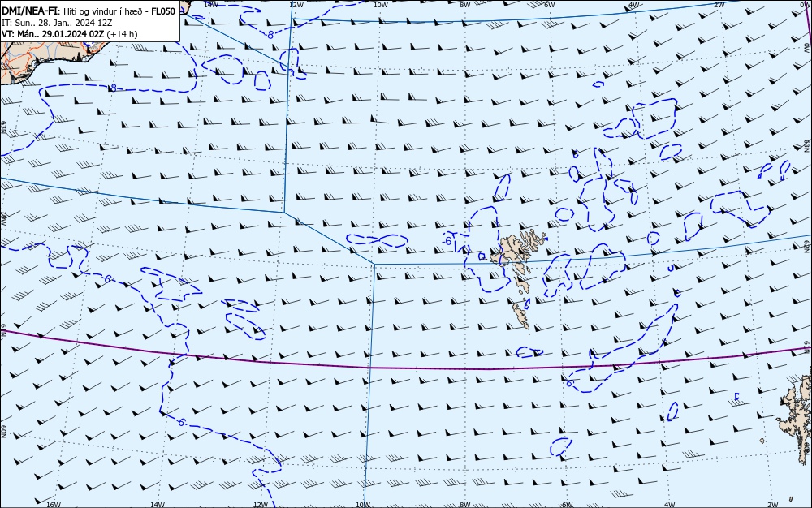Image resolution: width=812 pixels, height=508 pixels.
Task: Click the "63N" latitude label on the left edge
Action: point(3,127)
